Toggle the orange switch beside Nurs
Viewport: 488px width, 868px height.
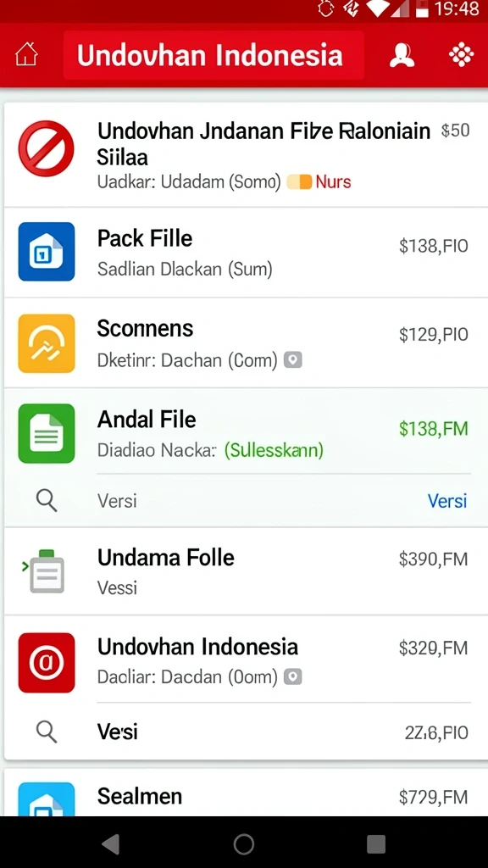[x=299, y=181]
